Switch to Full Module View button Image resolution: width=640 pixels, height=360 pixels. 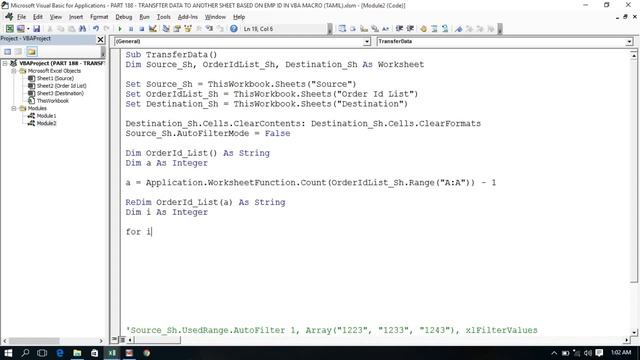point(122,340)
